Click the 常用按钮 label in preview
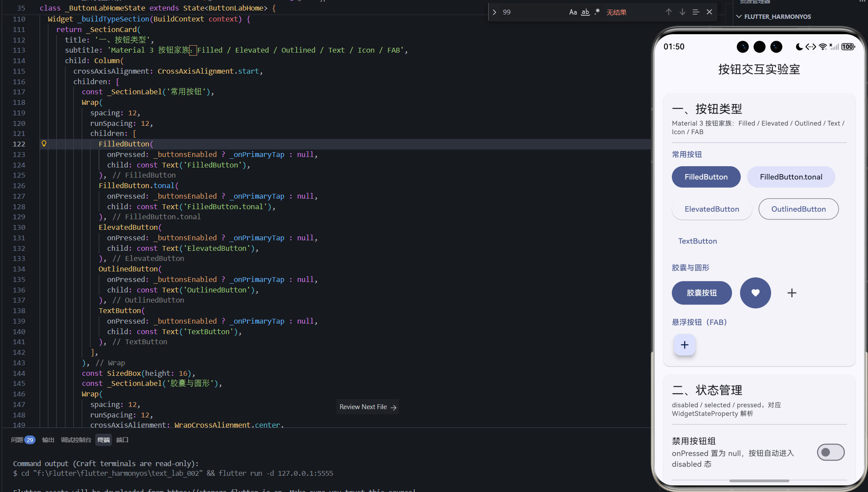This screenshot has height=492, width=868. tap(687, 154)
